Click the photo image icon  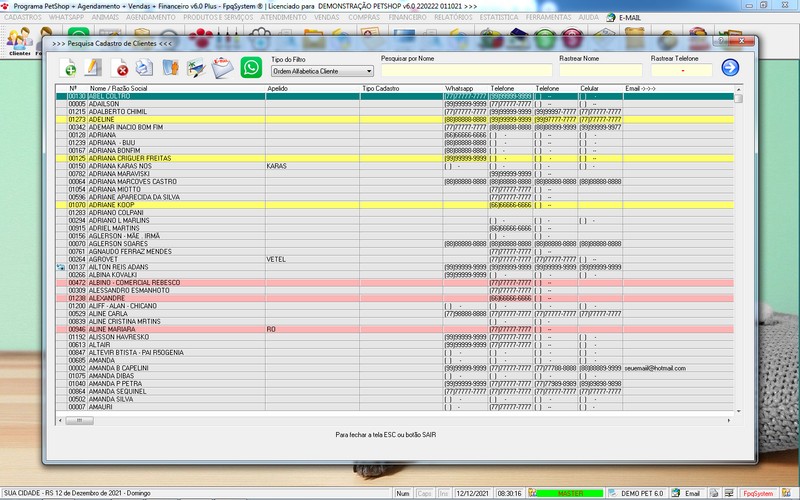pos(196,67)
